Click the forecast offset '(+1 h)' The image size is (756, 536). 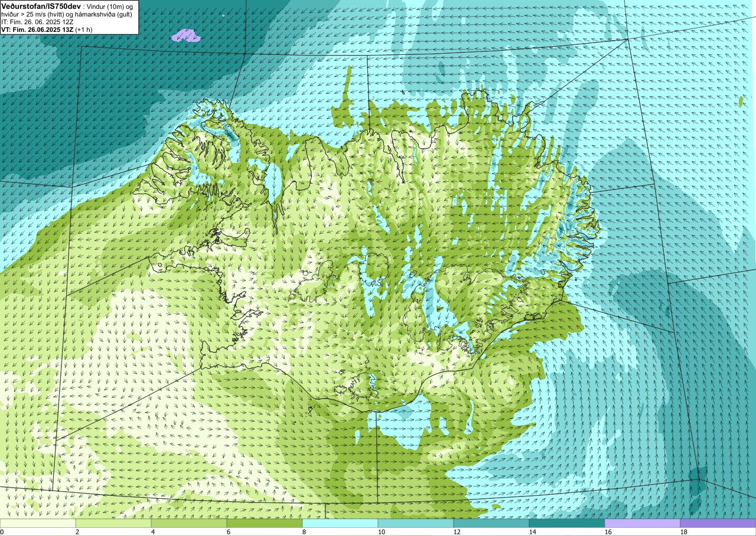pyautogui.click(x=84, y=29)
